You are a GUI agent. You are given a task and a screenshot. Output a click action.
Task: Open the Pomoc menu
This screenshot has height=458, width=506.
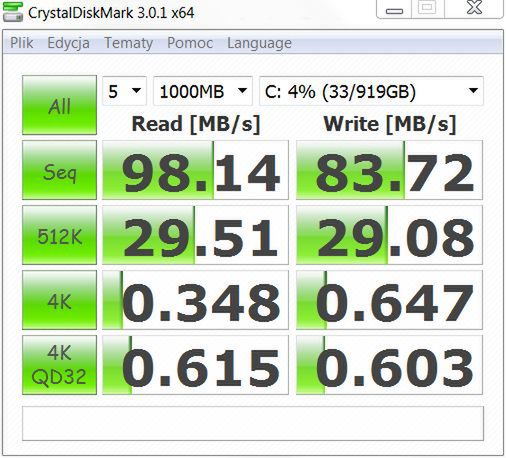click(190, 43)
